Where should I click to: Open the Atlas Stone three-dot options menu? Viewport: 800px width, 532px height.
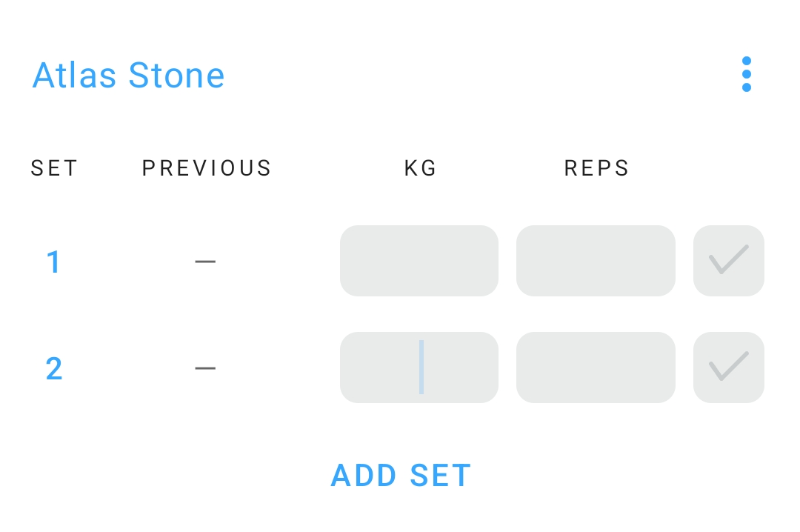tap(746, 75)
